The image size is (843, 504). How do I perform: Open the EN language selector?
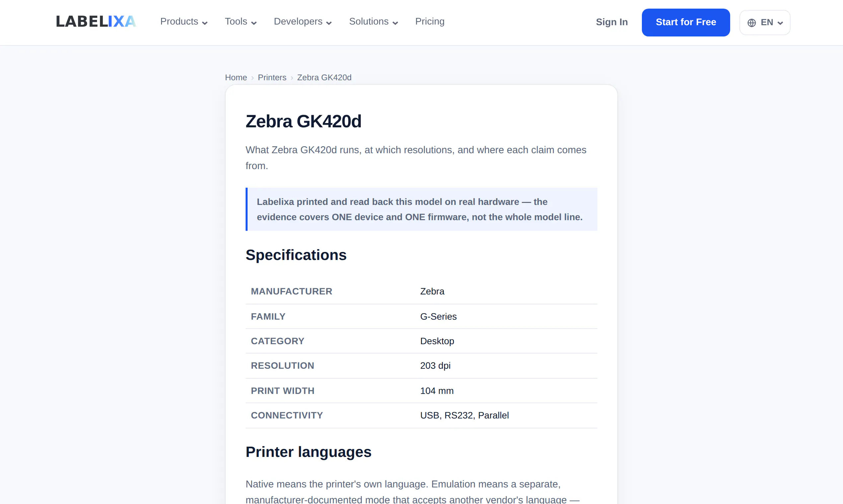[765, 23]
